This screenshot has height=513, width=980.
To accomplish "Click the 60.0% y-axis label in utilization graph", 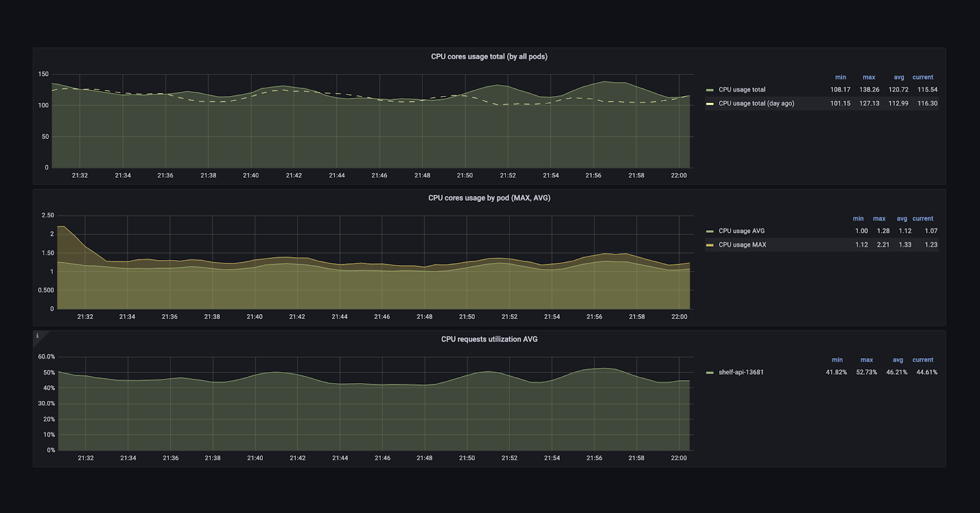I will point(47,357).
